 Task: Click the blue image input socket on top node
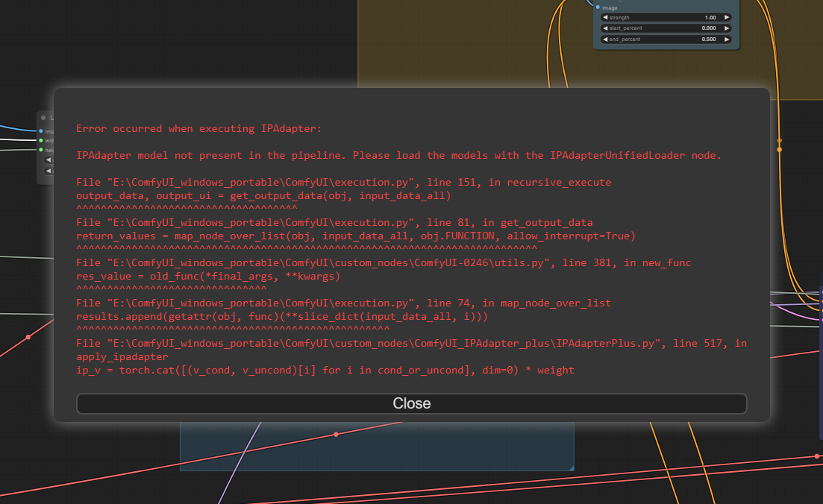pyautogui.click(x=598, y=7)
